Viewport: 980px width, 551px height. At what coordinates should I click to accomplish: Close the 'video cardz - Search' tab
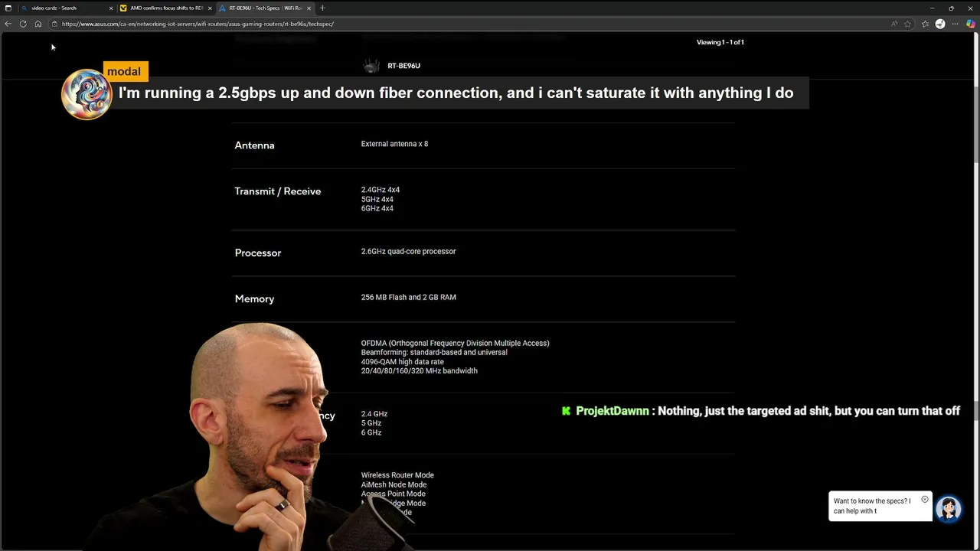tap(111, 8)
